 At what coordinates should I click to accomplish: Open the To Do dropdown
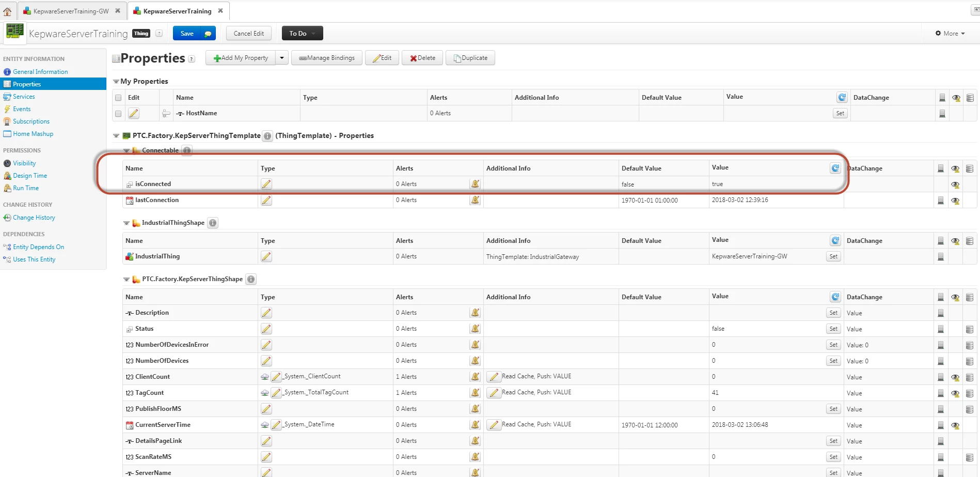tap(302, 34)
